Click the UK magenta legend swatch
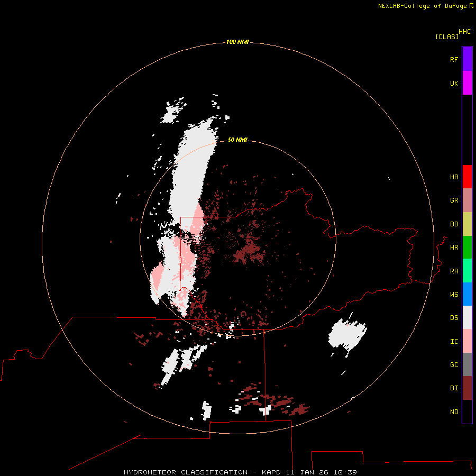 pyautogui.click(x=467, y=83)
